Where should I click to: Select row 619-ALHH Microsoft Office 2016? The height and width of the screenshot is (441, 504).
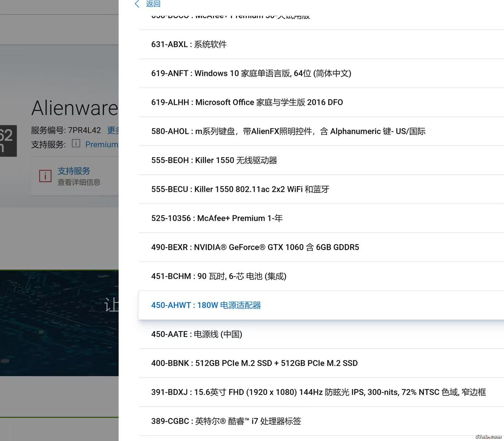pyautogui.click(x=321, y=102)
